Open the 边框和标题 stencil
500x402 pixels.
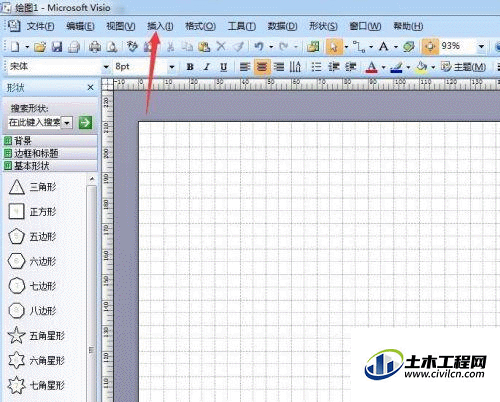tap(50, 153)
